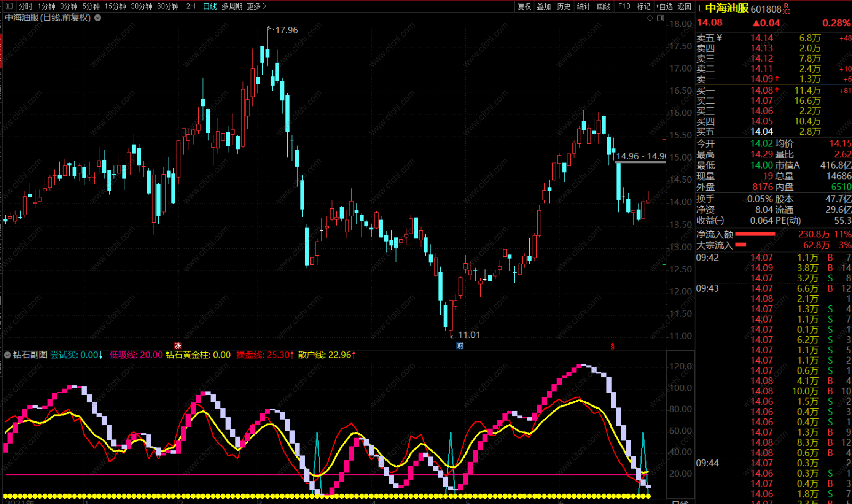The height and width of the screenshot is (504, 852).
Task: Click the 17.96 high price label
Action: (x=286, y=30)
